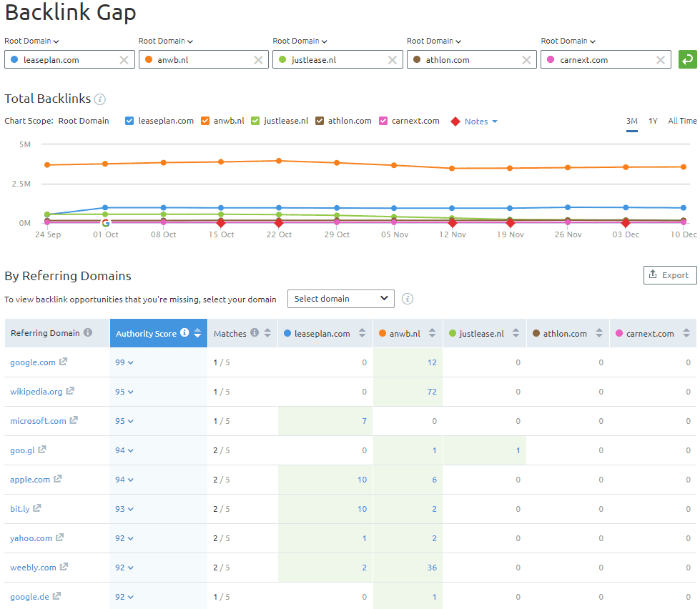Open google.de external link icon
Screen dimensions: 700x609
point(56,596)
